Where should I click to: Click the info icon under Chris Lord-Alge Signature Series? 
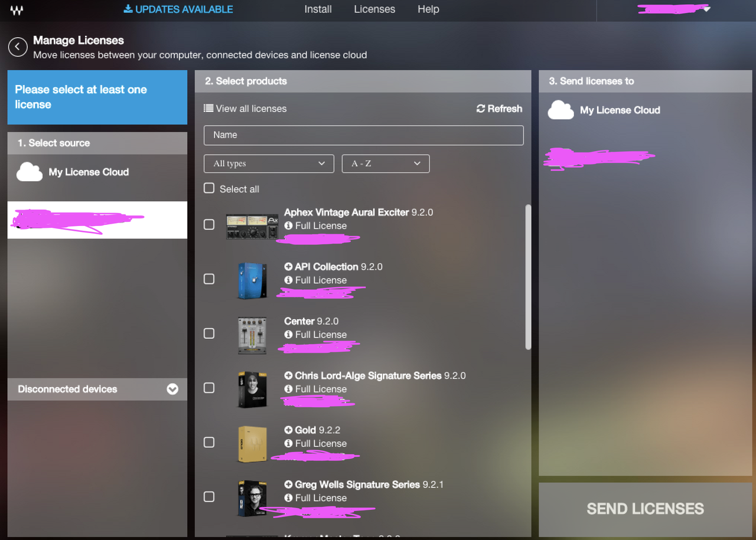(x=288, y=389)
